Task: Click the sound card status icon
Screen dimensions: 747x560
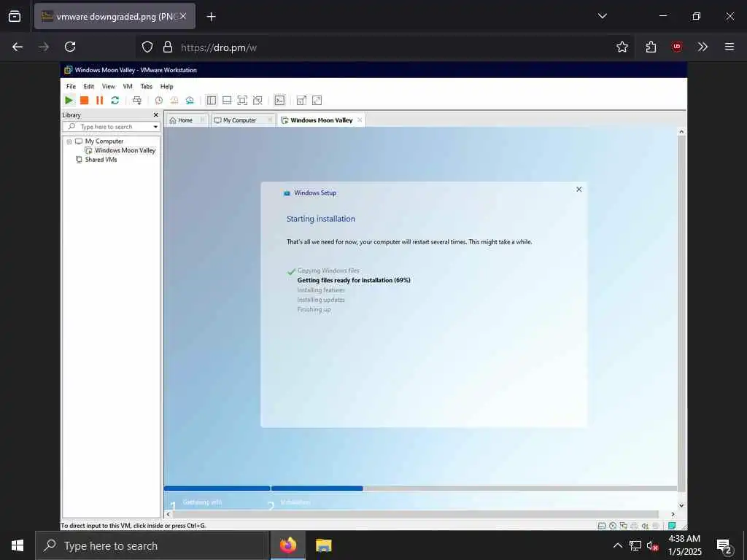Action: [645, 526]
